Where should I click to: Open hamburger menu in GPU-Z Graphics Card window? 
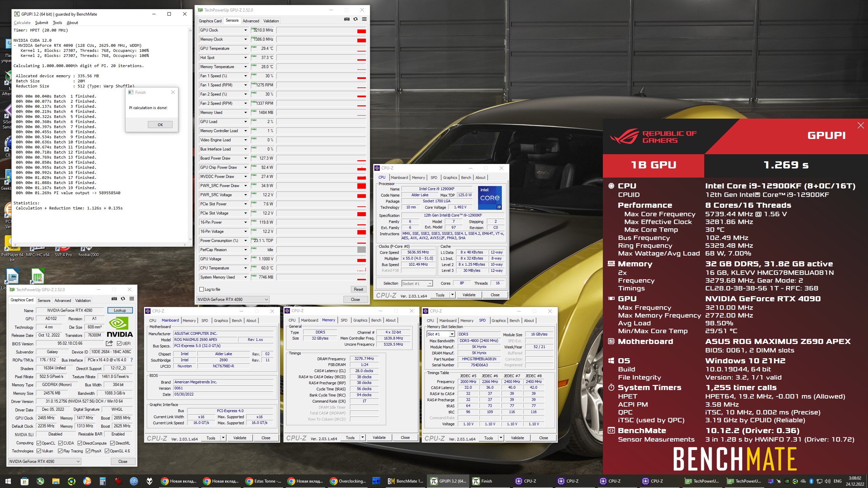click(x=132, y=299)
